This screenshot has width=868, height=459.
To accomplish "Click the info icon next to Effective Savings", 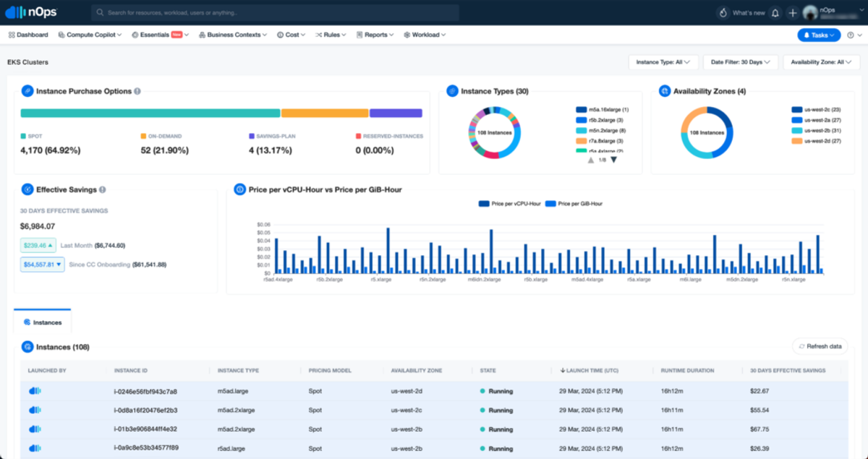I will coord(103,190).
